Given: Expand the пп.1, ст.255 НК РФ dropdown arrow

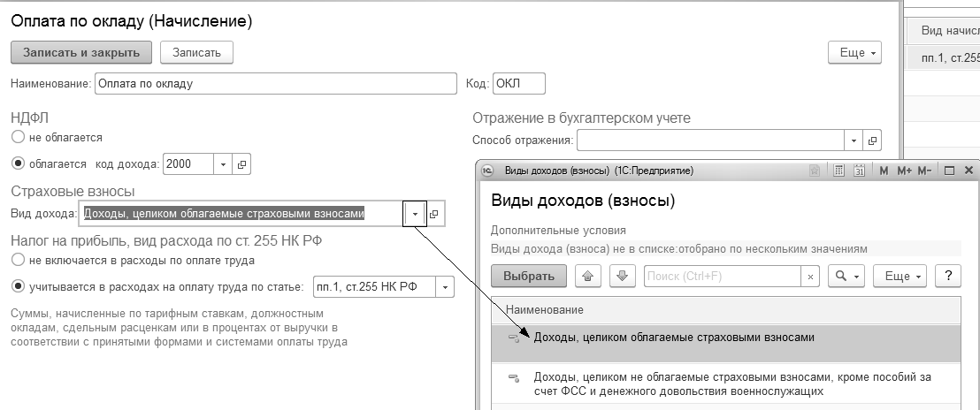Looking at the screenshot, I should tap(446, 288).
